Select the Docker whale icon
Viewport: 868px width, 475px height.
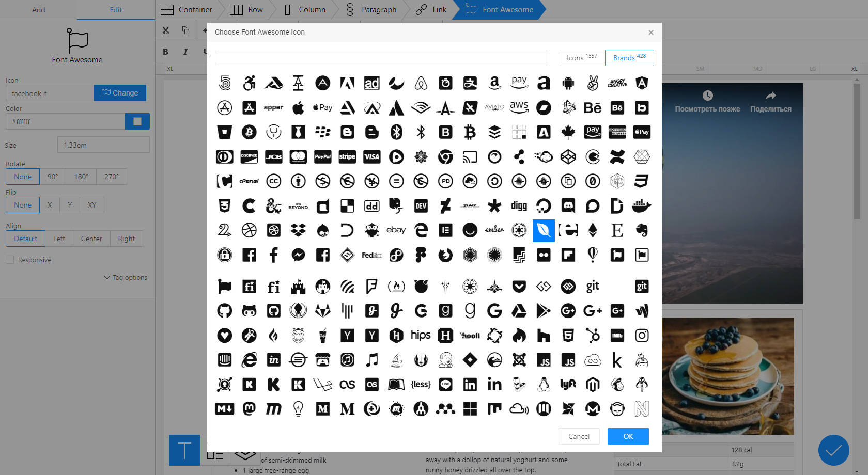(x=642, y=206)
